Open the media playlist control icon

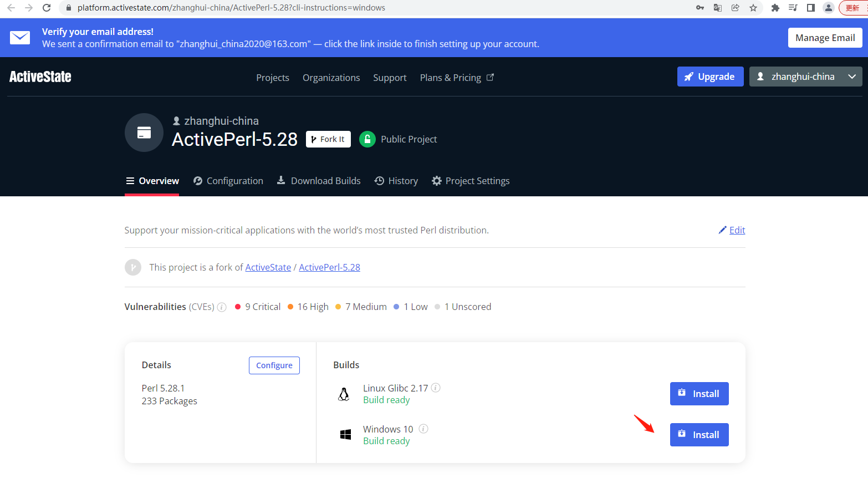pos(793,8)
